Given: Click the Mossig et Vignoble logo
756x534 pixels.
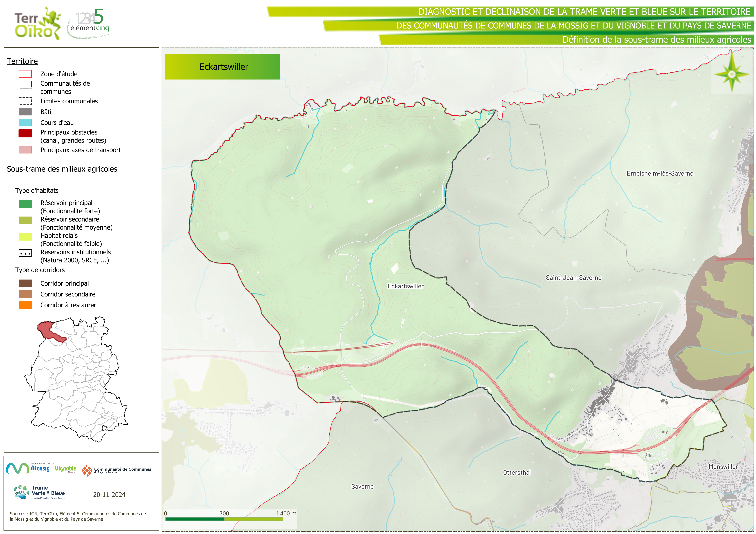Looking at the screenshot, I should click(41, 468).
